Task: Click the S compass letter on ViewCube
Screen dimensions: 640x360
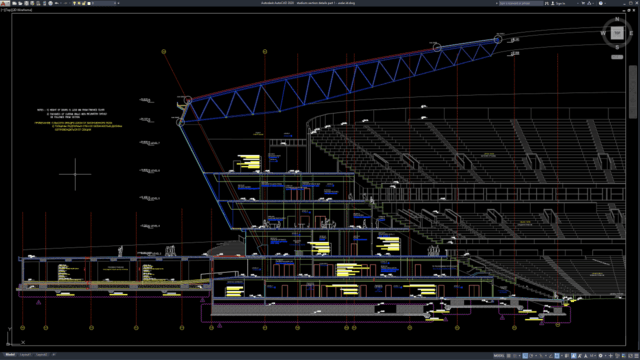Action: (617, 47)
